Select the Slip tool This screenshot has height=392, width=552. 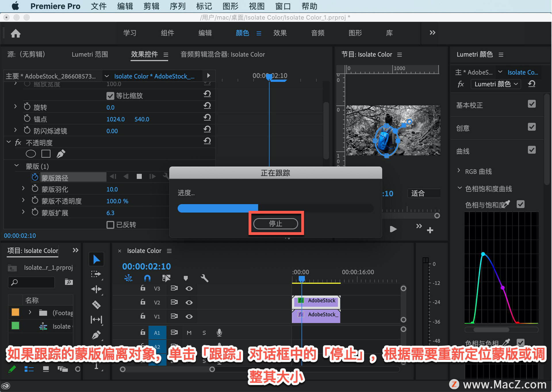[x=96, y=320]
